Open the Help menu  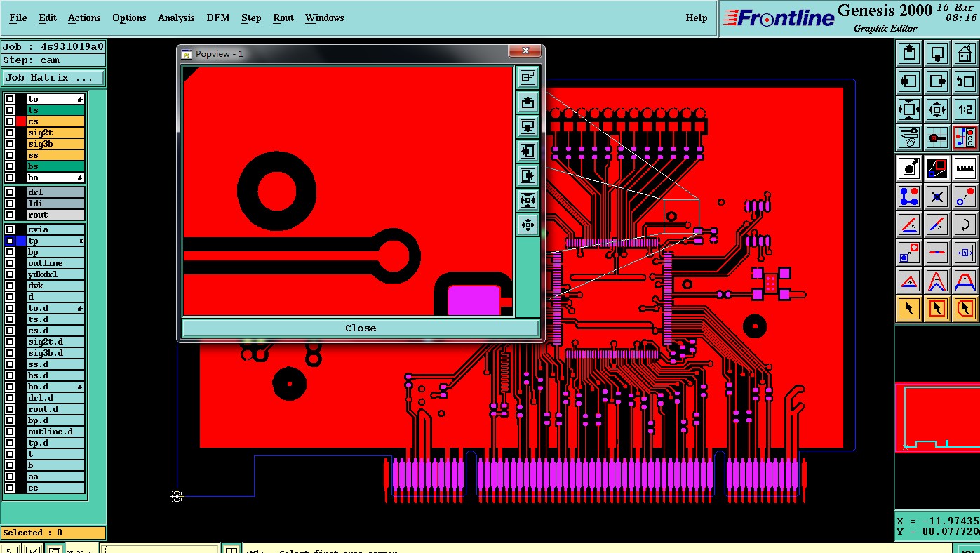coord(696,18)
